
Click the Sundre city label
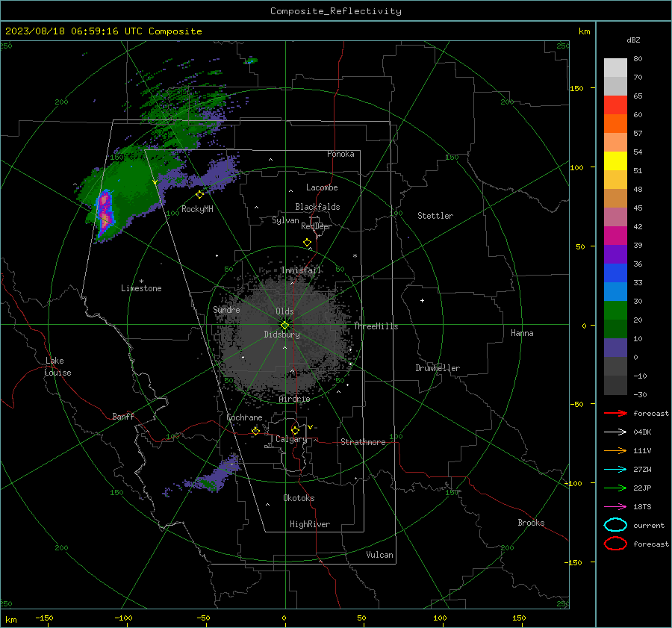click(x=226, y=310)
